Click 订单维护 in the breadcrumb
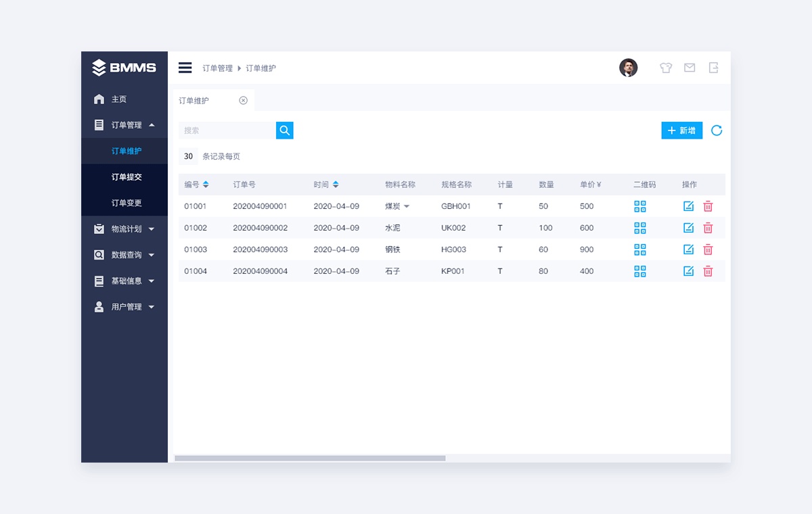The height and width of the screenshot is (514, 812). (x=261, y=68)
